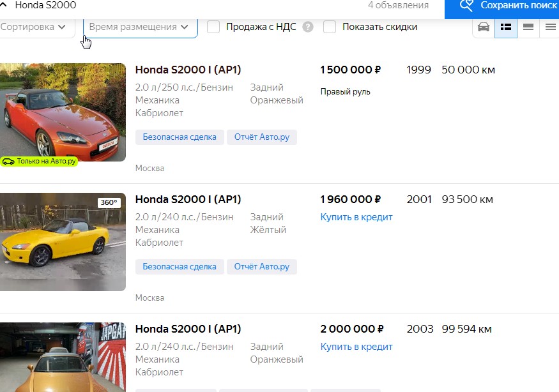
Task: Open Отчёт Авто.ру for the 2001 listing
Action: [x=262, y=267]
